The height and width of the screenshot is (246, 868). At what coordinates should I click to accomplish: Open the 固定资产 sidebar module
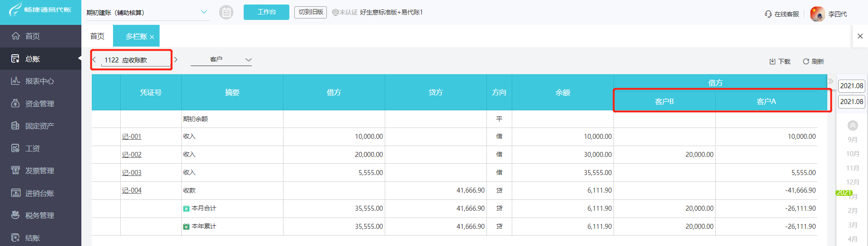[39, 126]
